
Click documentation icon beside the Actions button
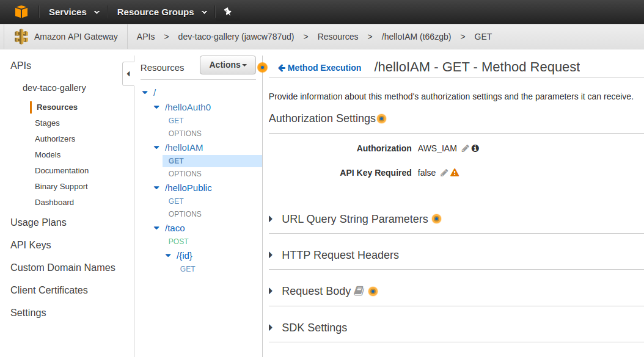[x=262, y=67]
